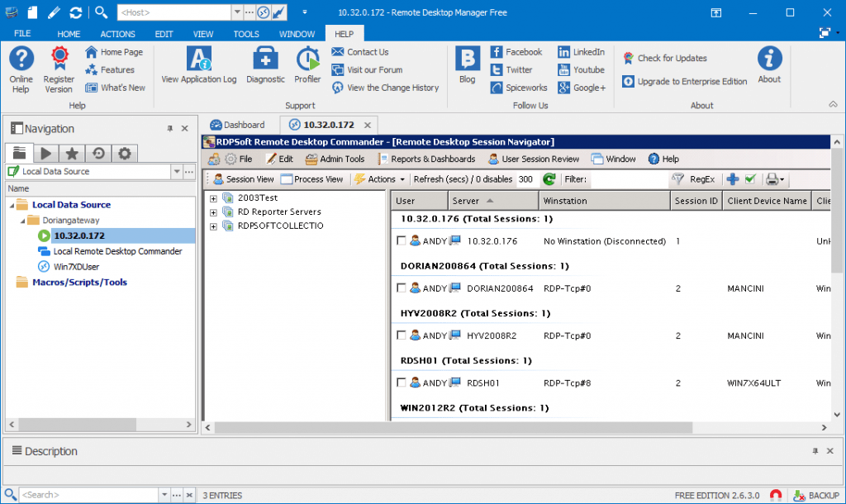
Task: Open Online Help
Action: coord(21,66)
